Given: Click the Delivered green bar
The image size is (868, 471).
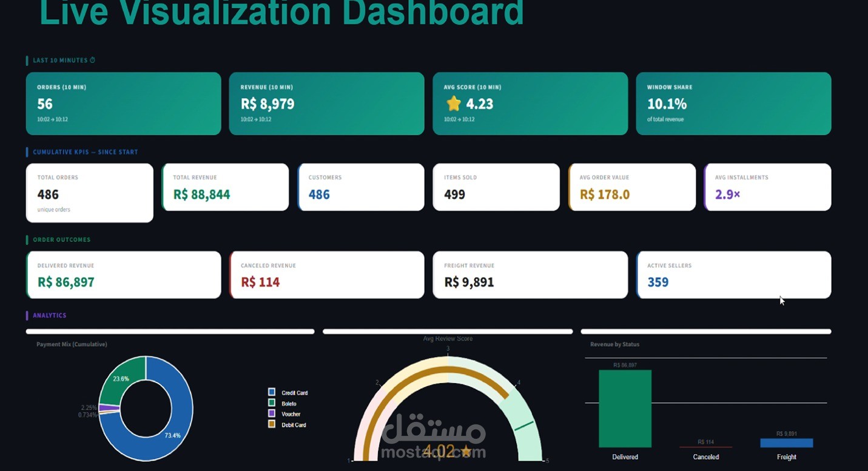Looking at the screenshot, I should pos(625,409).
